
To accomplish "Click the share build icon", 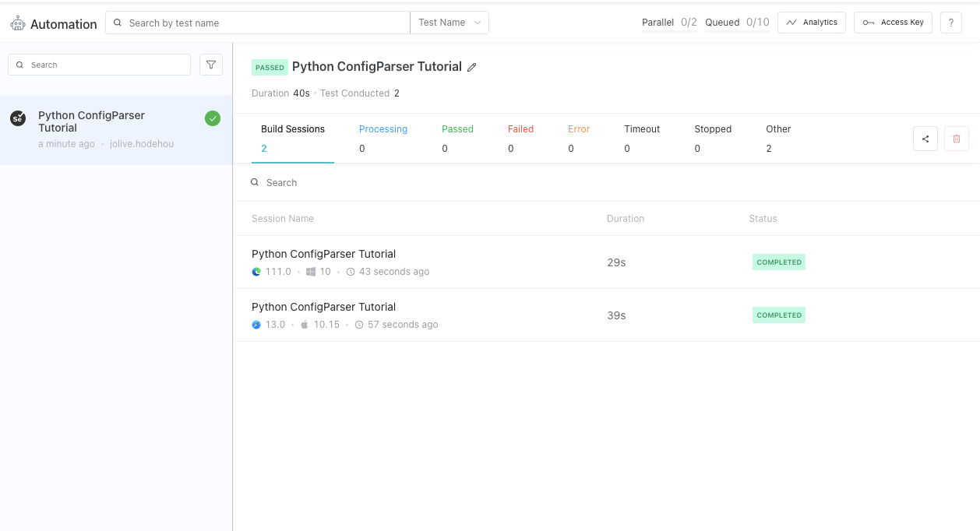I will coord(925,139).
